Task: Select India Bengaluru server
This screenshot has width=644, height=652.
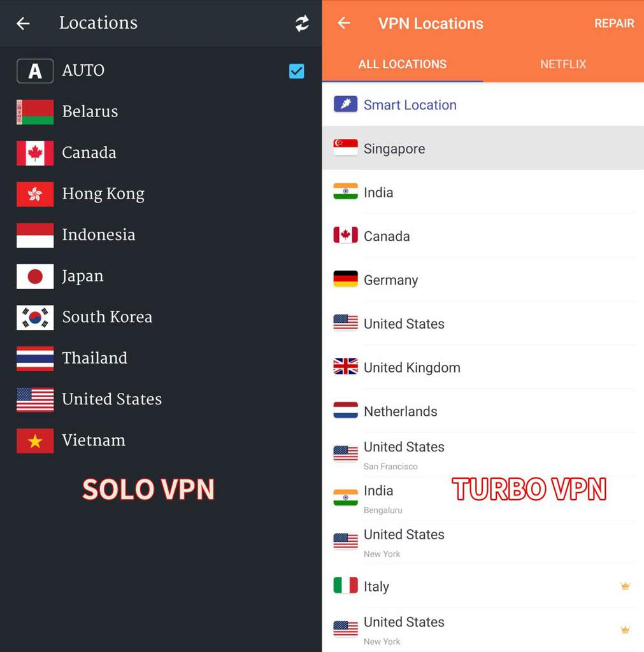Action: [x=483, y=499]
